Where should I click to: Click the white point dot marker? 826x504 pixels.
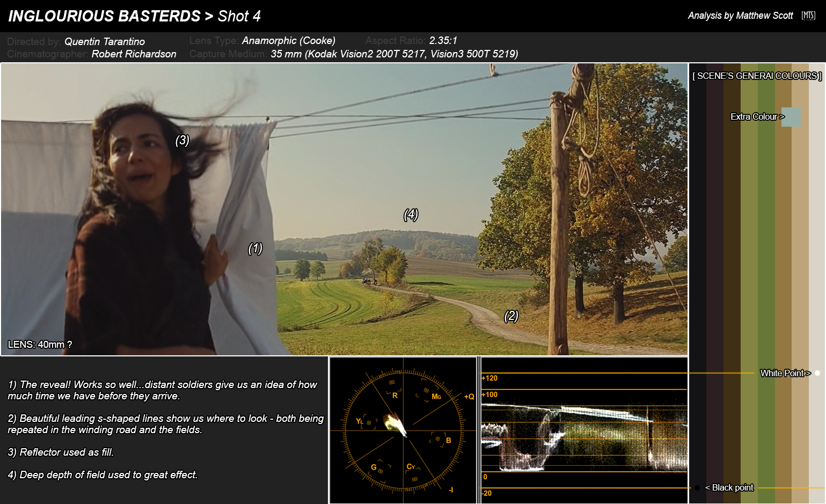[x=817, y=373]
